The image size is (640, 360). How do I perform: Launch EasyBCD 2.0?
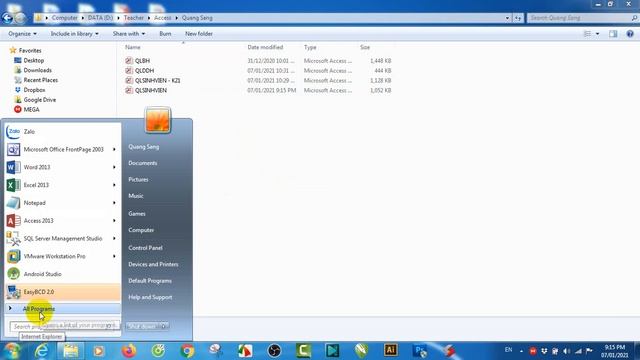(62, 292)
